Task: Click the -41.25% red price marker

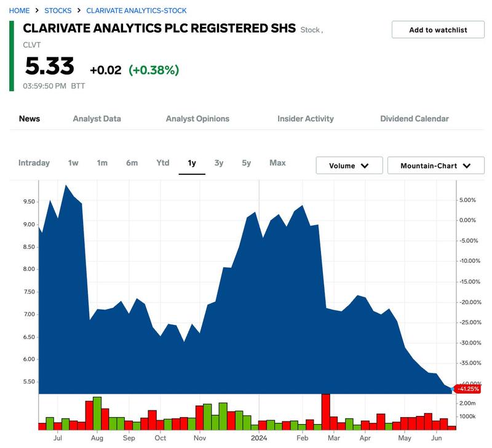Action: pos(468,389)
